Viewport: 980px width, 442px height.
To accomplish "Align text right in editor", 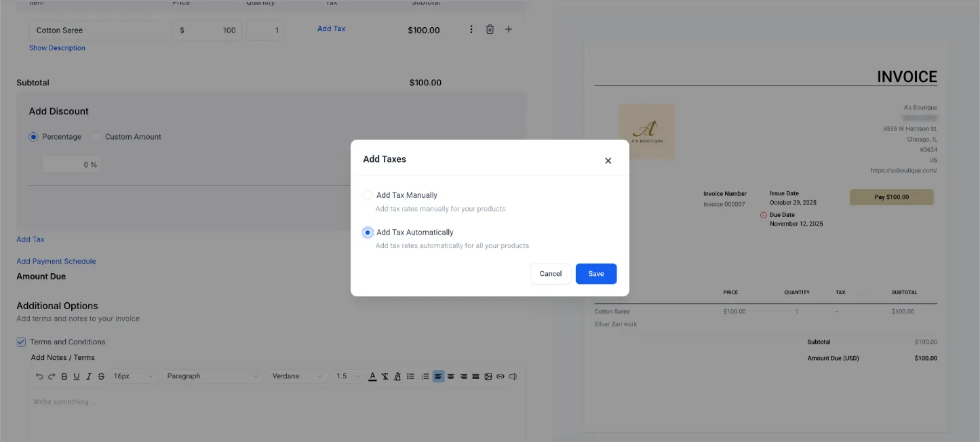I will tap(463, 376).
